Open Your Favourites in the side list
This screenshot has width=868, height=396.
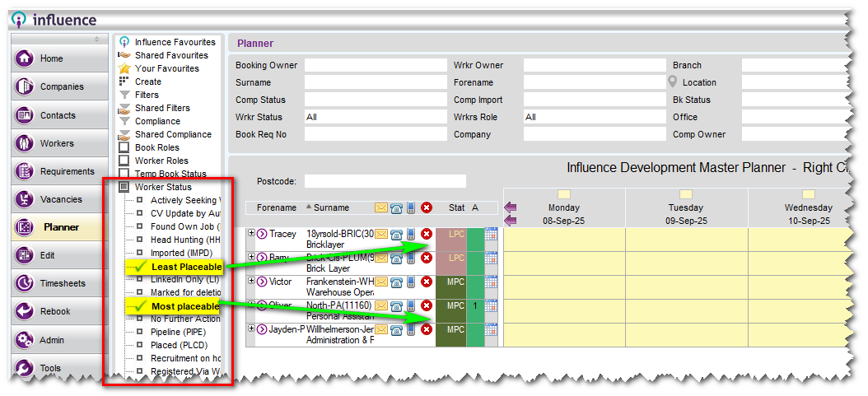166,68
